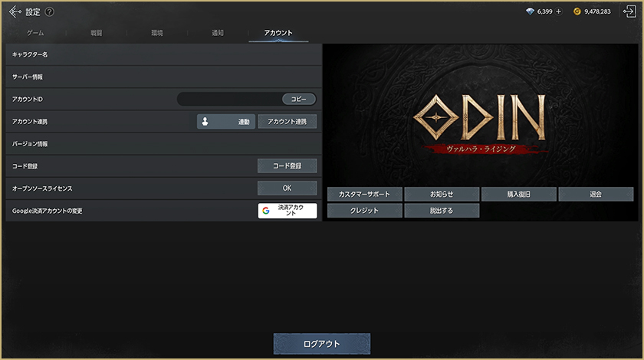The height and width of the screenshot is (360, 644).
Task: Click the back arrow icon next to 設定
Action: pos(15,11)
